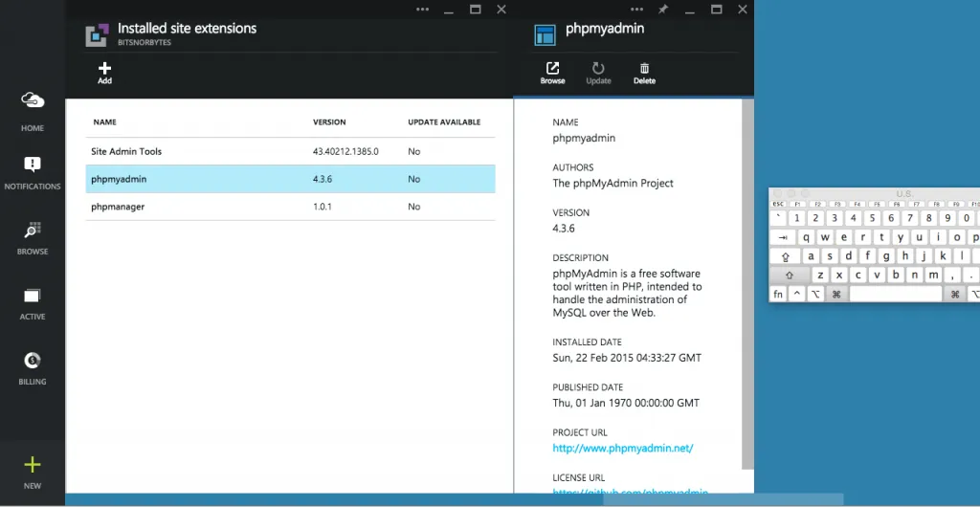Click the Installed site extensions blade icon

(x=97, y=35)
